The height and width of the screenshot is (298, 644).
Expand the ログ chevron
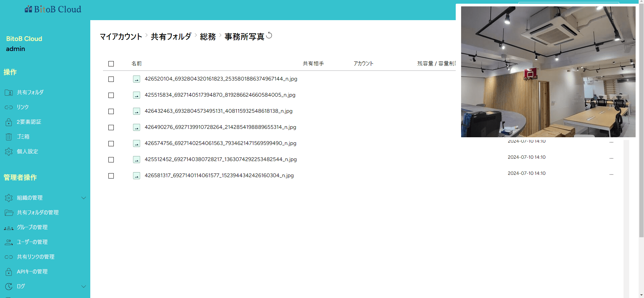84,286
